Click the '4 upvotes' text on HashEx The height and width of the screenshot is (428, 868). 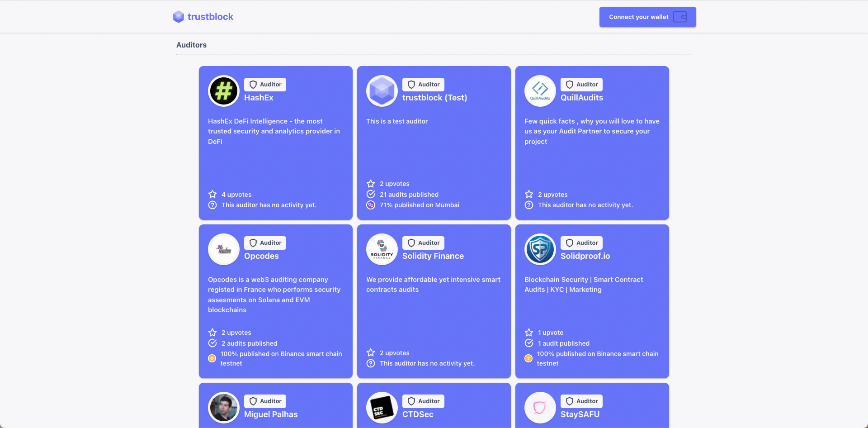coord(236,195)
